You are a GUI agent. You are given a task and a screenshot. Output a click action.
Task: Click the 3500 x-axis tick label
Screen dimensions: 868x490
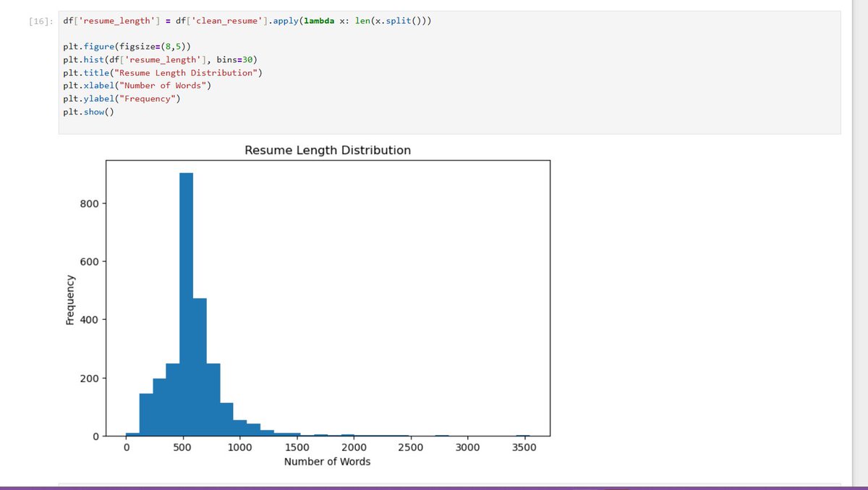click(524, 447)
